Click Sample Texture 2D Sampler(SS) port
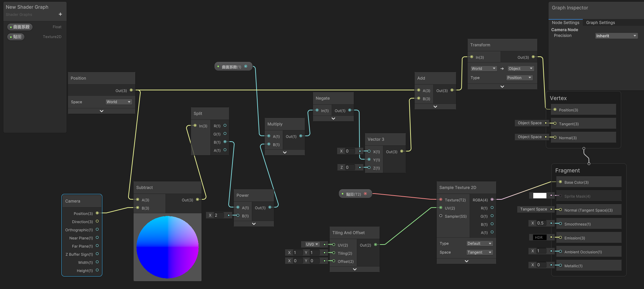The image size is (644, 289). pyautogui.click(x=441, y=216)
